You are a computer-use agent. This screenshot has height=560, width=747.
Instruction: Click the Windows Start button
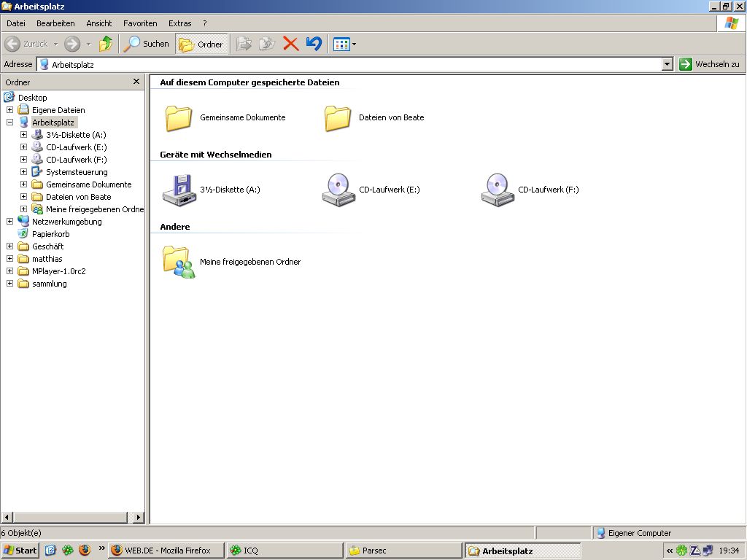(x=20, y=551)
